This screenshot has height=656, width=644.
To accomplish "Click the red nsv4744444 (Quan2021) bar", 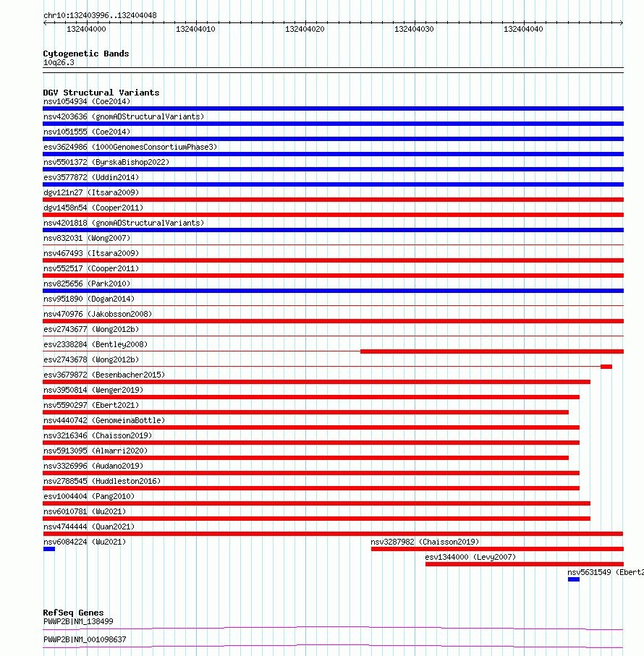I will click(x=333, y=534).
